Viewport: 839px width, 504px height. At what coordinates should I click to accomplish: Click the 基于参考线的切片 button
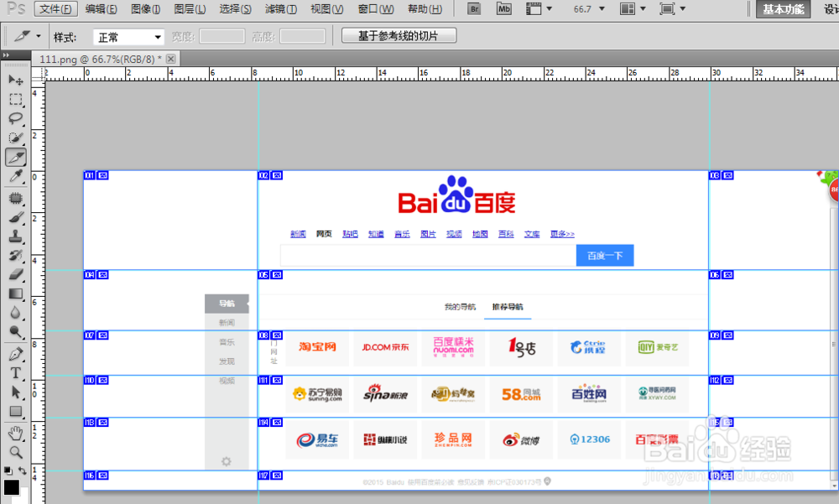399,36
